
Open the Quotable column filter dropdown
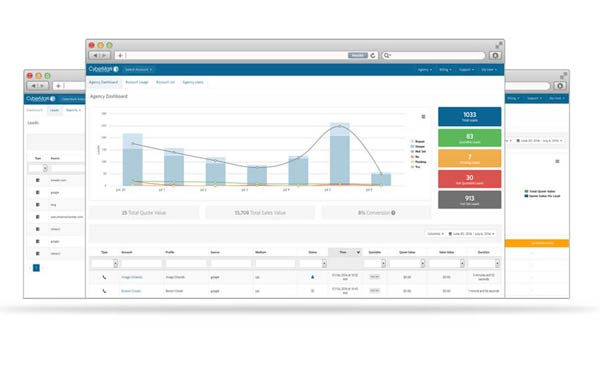click(375, 263)
